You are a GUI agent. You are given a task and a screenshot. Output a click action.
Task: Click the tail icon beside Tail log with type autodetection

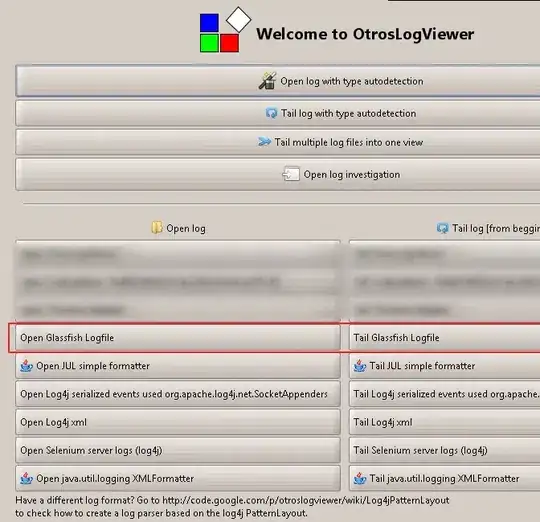271,113
